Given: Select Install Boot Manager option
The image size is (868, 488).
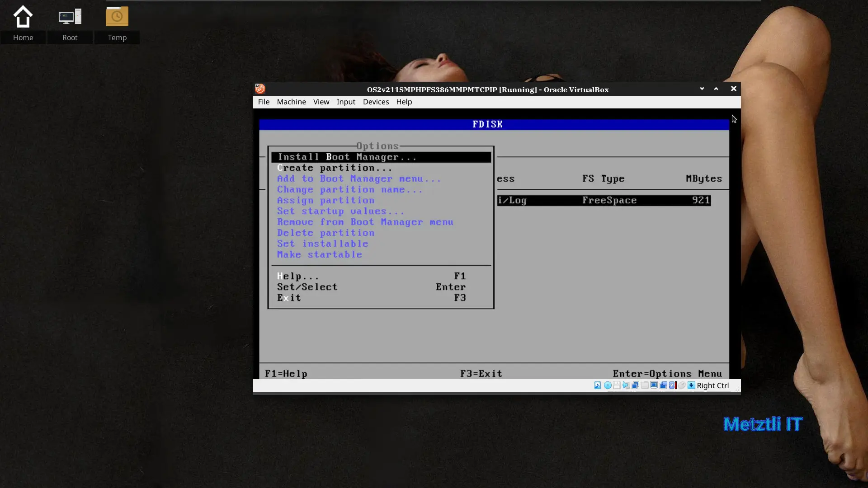Looking at the screenshot, I should click(x=381, y=157).
